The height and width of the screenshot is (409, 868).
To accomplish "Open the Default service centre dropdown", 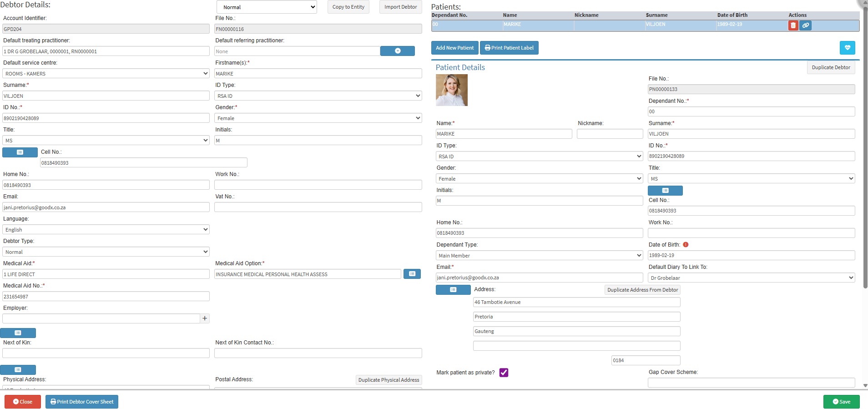I will point(106,74).
